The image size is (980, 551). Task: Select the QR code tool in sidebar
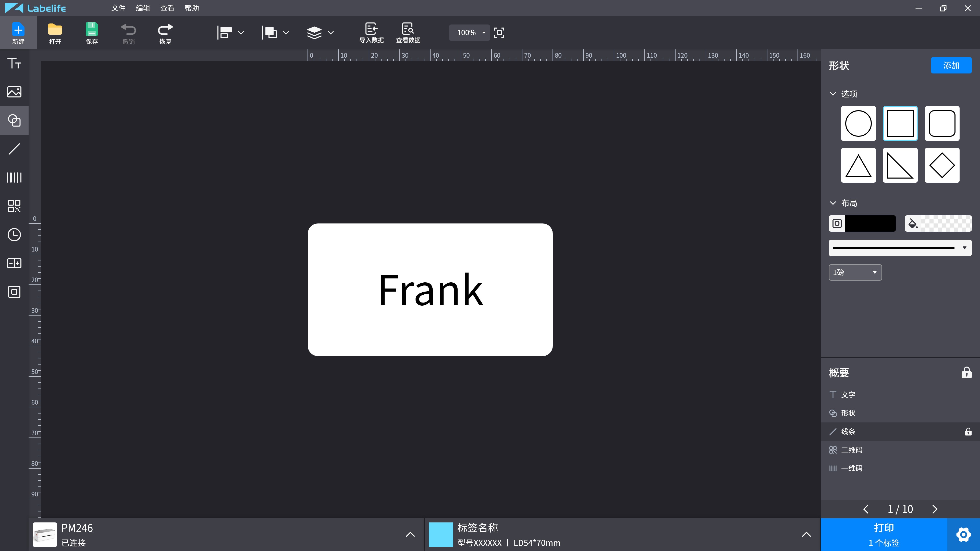[x=14, y=206]
